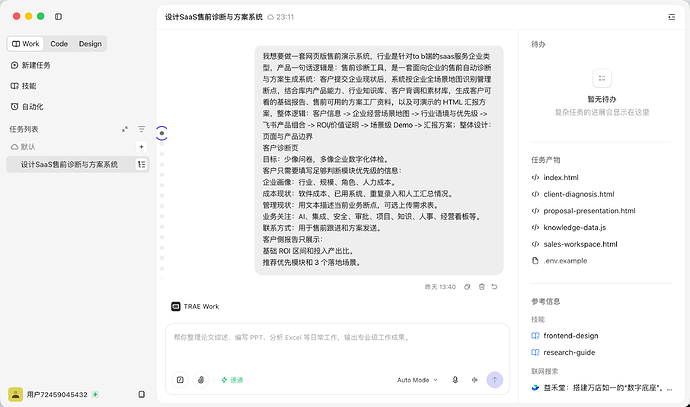Click the tablet icon at the sidebar bottom
Viewport: 690px width, 407px height.
141,394
